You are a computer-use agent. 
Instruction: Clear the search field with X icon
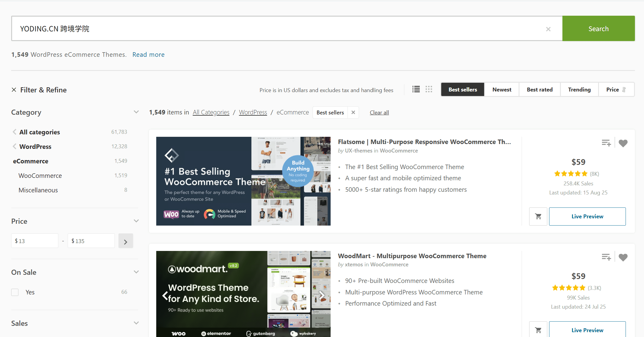point(548,29)
